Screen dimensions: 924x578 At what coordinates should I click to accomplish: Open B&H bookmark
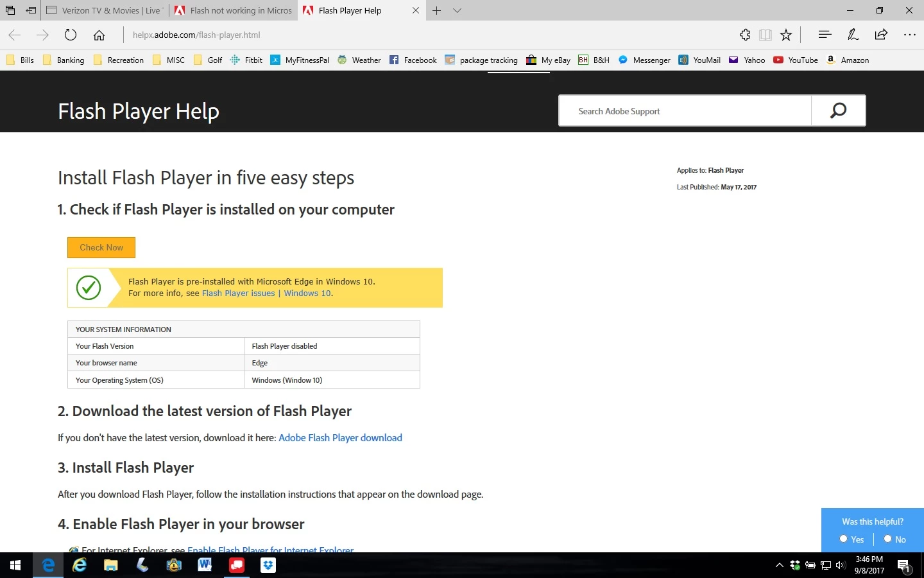(x=594, y=60)
